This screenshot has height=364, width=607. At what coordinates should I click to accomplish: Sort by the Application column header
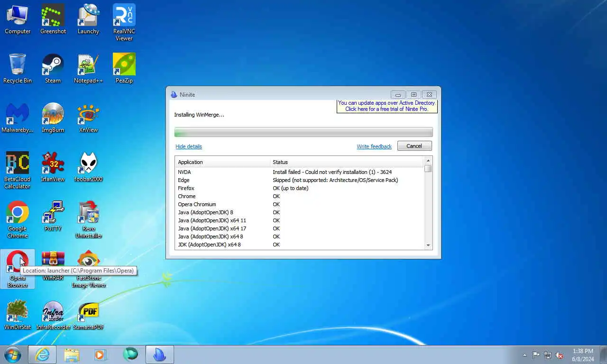[x=222, y=162]
